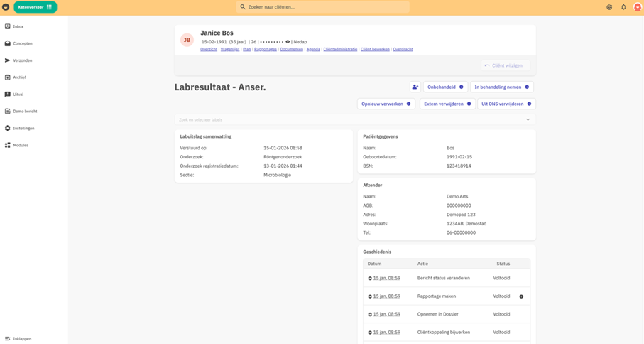Open the Documenten link

[292, 49]
